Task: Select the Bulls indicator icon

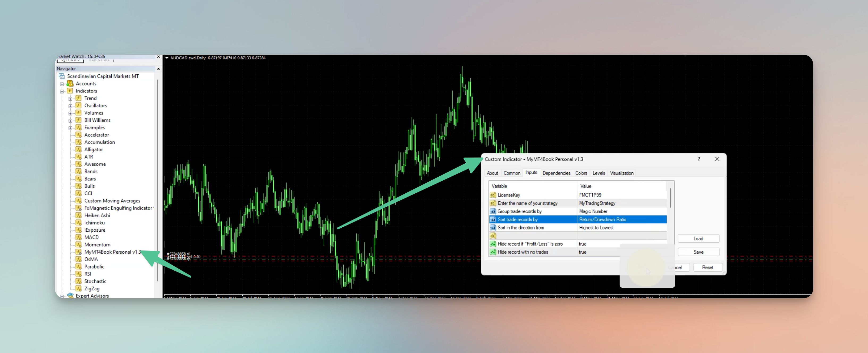Action: coord(78,186)
